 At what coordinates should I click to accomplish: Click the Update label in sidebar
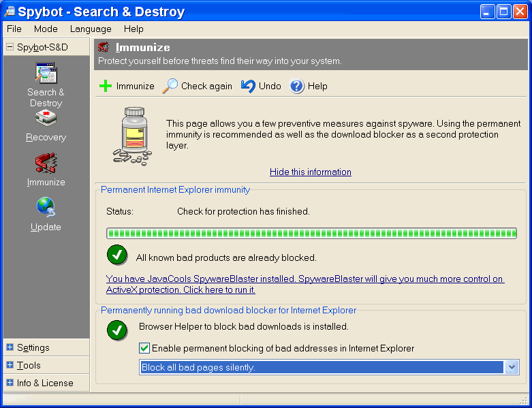click(46, 227)
